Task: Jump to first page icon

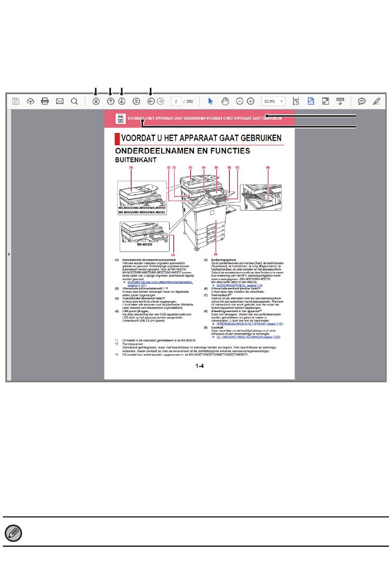Action: tap(96, 101)
